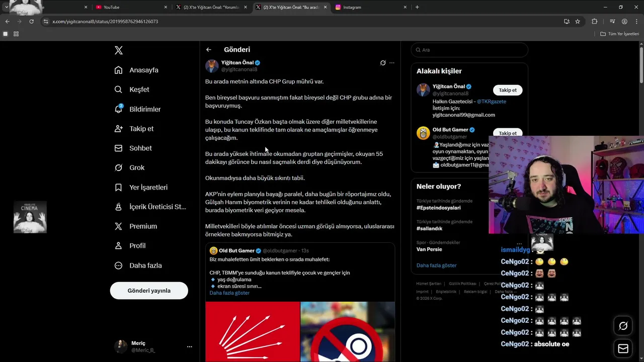Click Daha fazla göster in trends
The height and width of the screenshot is (362, 644).
pos(436,265)
